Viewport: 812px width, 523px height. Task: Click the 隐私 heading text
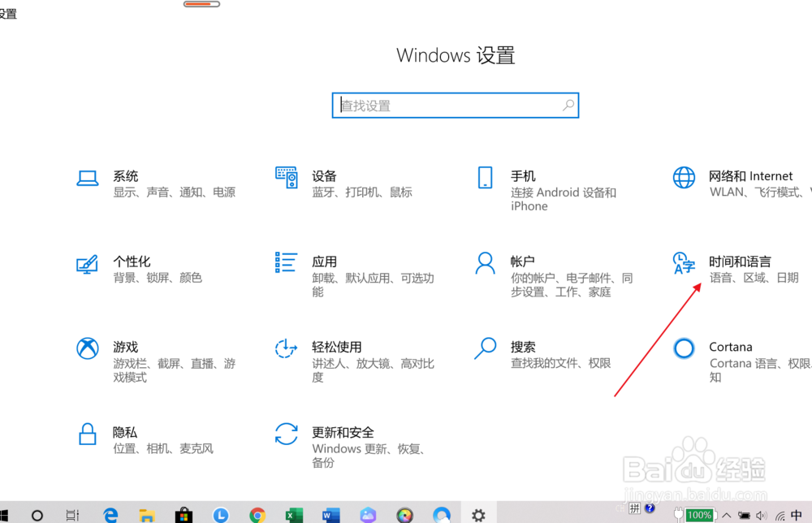pyautogui.click(x=125, y=432)
